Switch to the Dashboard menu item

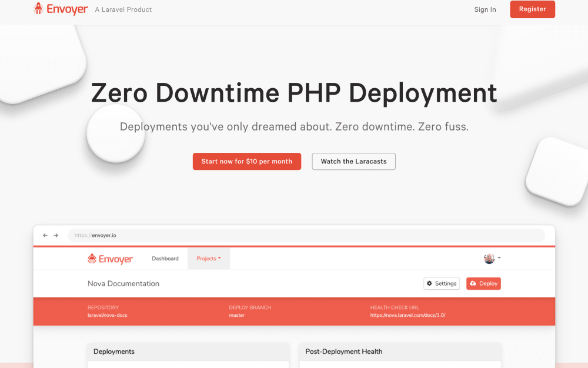(165, 259)
